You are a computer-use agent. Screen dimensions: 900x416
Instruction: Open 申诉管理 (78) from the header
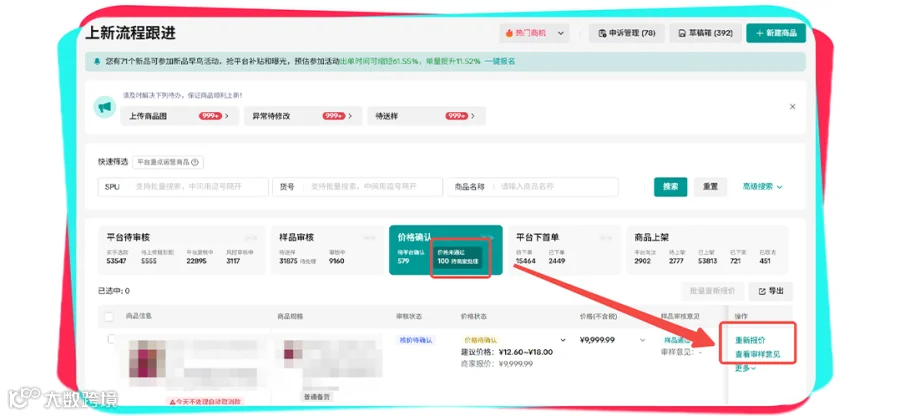pyautogui.click(x=626, y=33)
